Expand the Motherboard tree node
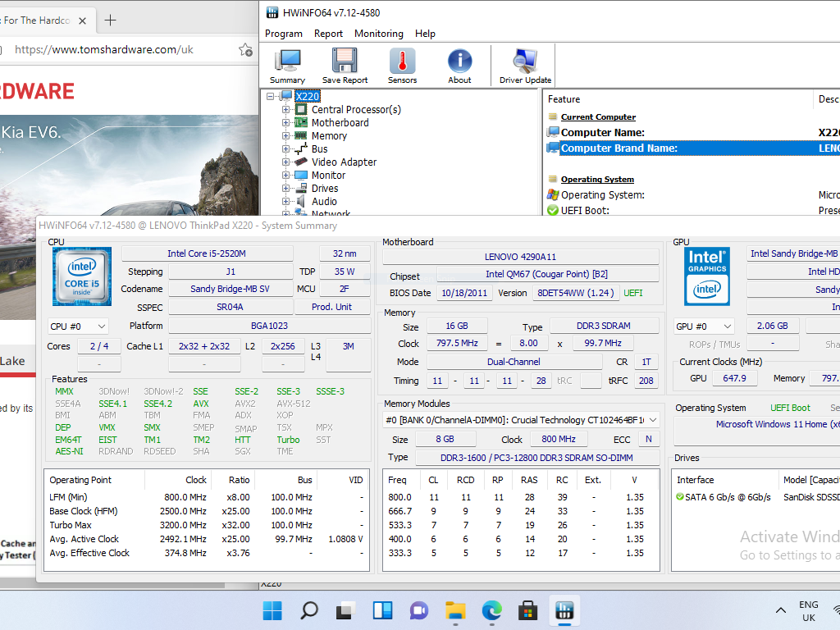The image size is (840, 630). (286, 123)
